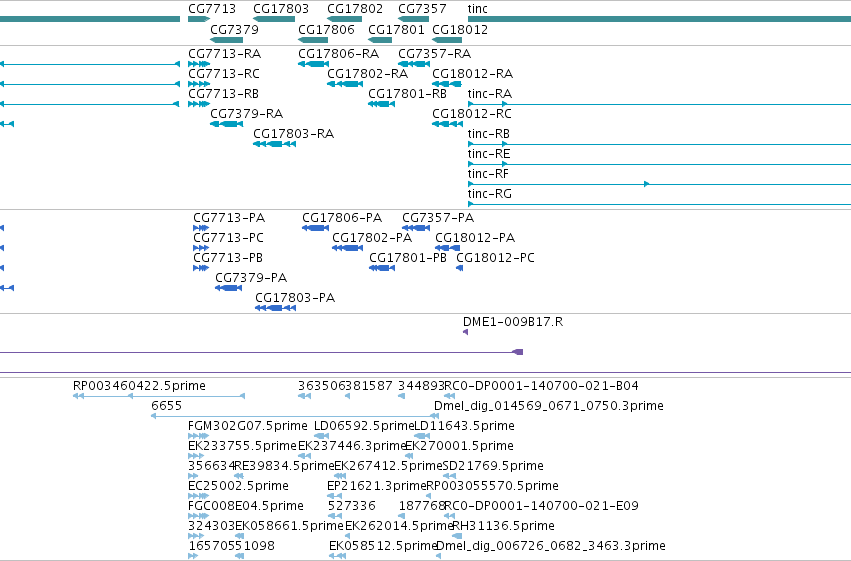Click protein CG7713-PC
Image resolution: width=851 pixels, height=561 pixels.
[228, 238]
